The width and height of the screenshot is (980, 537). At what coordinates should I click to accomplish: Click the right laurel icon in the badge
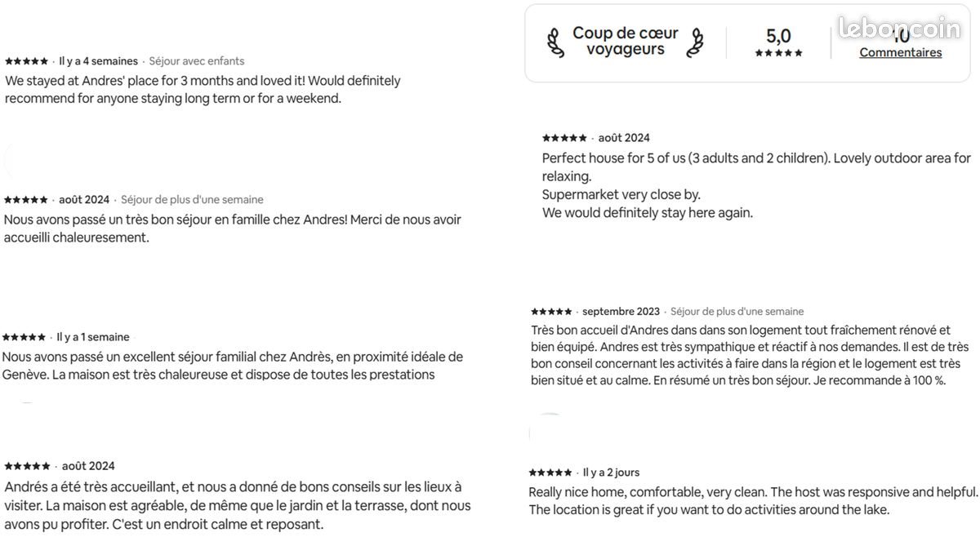[695, 42]
